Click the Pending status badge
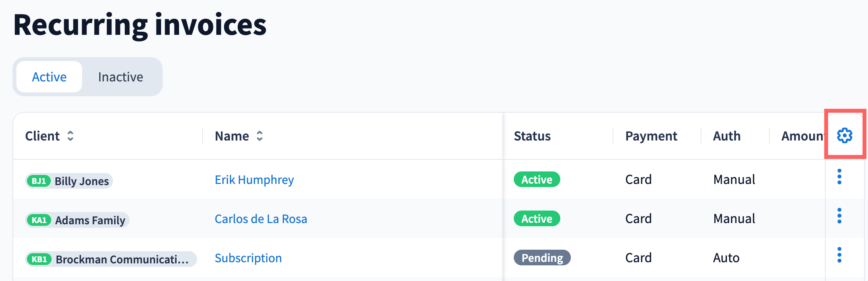The width and height of the screenshot is (868, 281). [x=542, y=258]
